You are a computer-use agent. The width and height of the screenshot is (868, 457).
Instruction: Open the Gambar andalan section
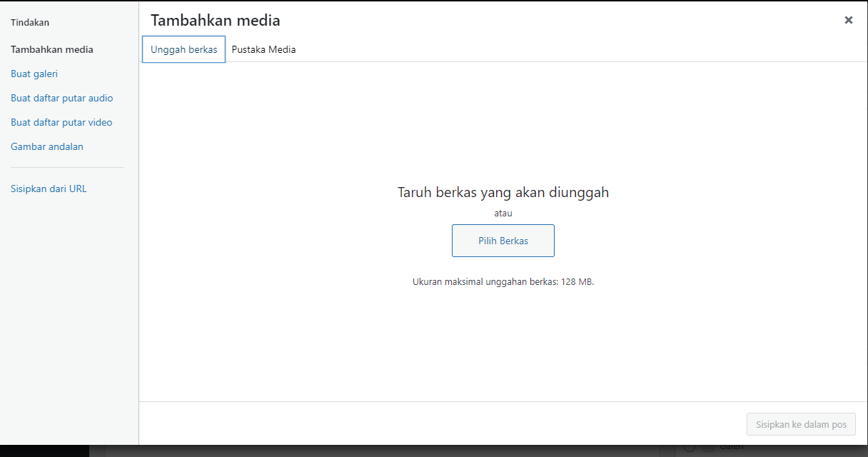[47, 146]
